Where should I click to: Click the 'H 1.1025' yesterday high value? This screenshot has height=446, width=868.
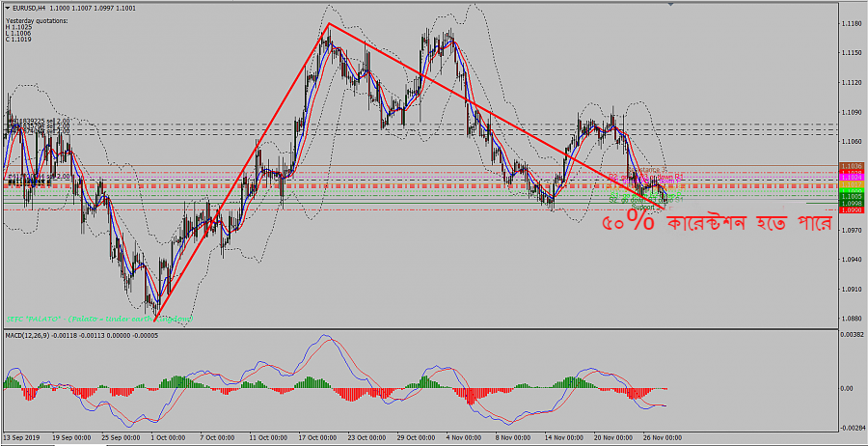coord(19,27)
